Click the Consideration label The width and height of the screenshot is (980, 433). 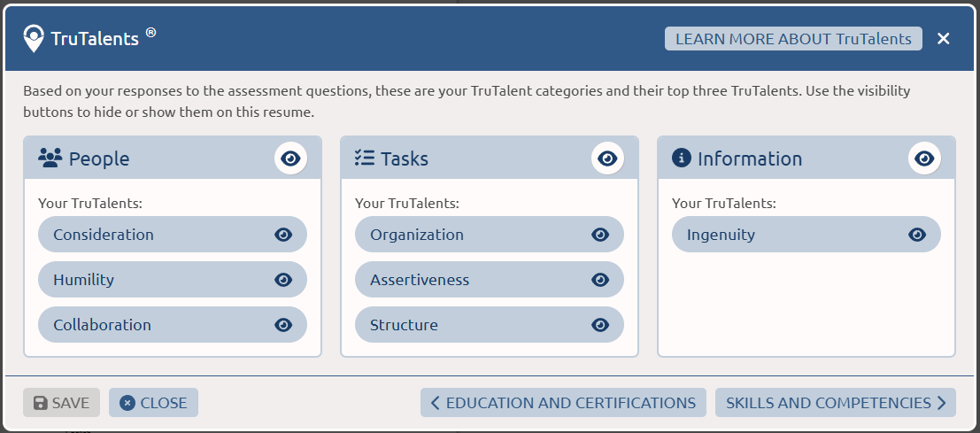pos(103,235)
